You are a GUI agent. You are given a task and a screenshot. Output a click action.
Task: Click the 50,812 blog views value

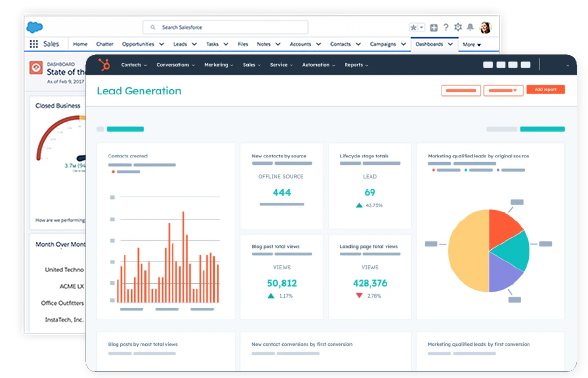coord(282,283)
